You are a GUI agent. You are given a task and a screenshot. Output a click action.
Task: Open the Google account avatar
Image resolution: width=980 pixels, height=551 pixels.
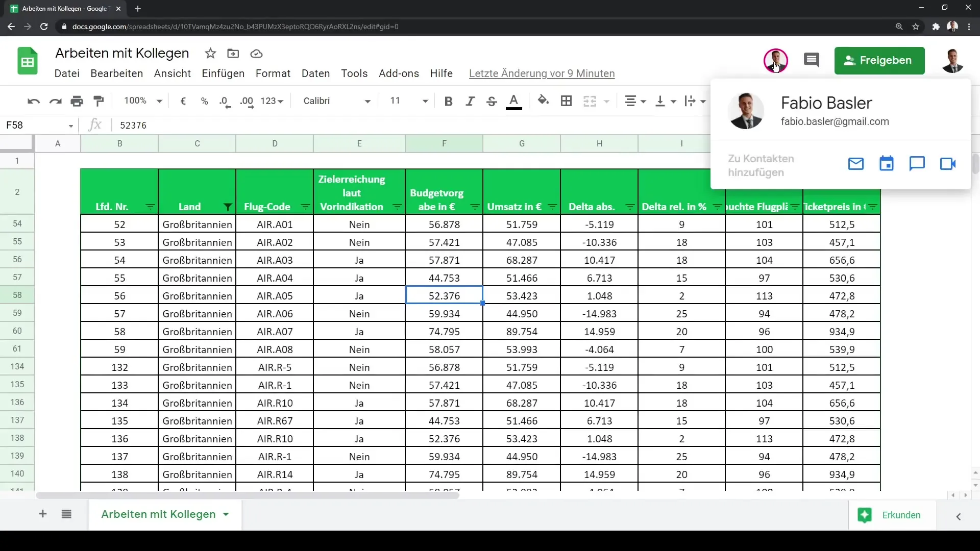point(952,61)
